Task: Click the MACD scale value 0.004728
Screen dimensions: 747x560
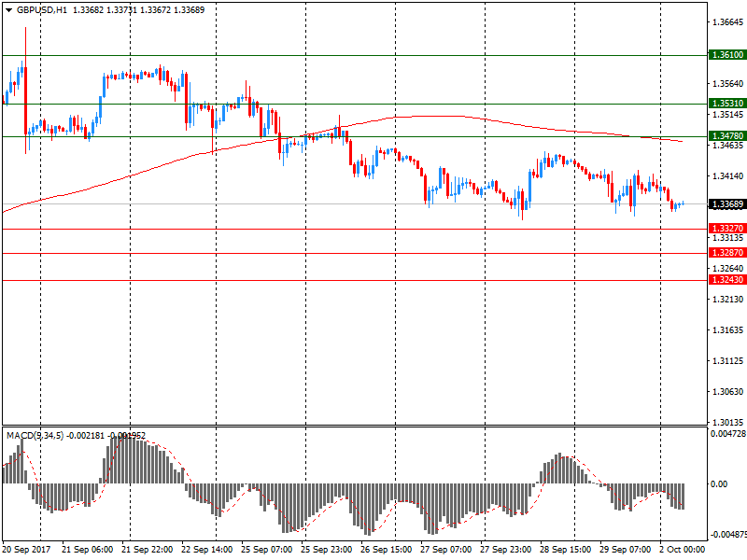Action: click(x=728, y=434)
